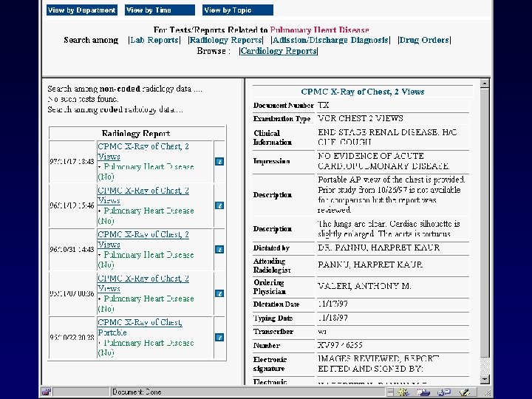Screen dimensions: 532x399
Task: Open the Mailbox icon in component bar
Action: pyautogui.click(x=423, y=392)
